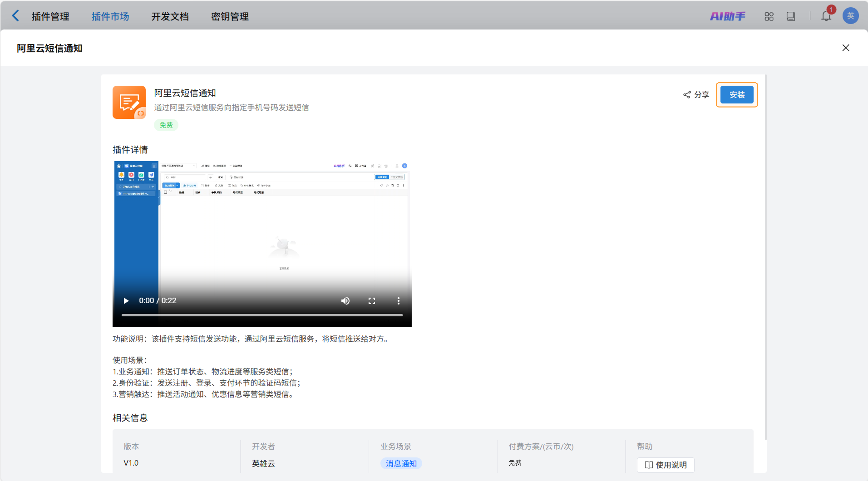Open video more options menu
The image size is (868, 481).
click(x=398, y=301)
